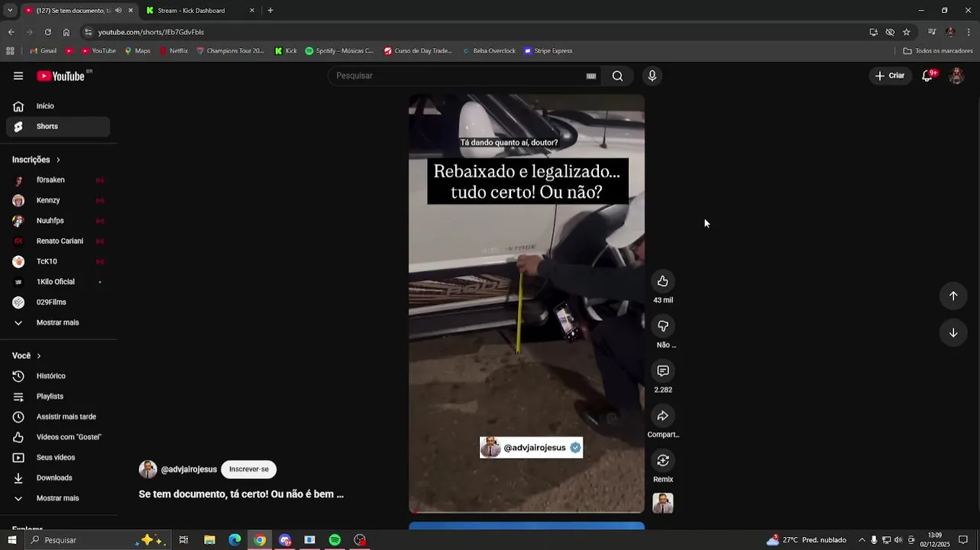Open Todos os marcadores folder
Image resolution: width=980 pixels, height=550 pixels.
coord(938,51)
